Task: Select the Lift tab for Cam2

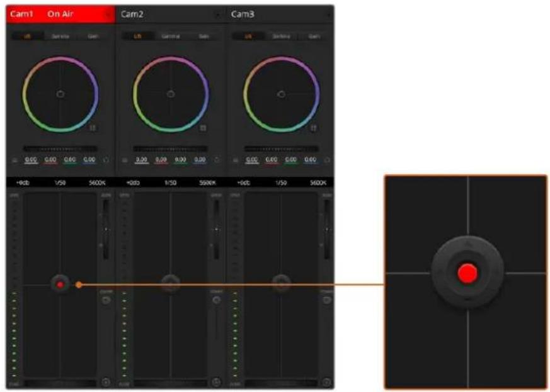Action: 137,36
